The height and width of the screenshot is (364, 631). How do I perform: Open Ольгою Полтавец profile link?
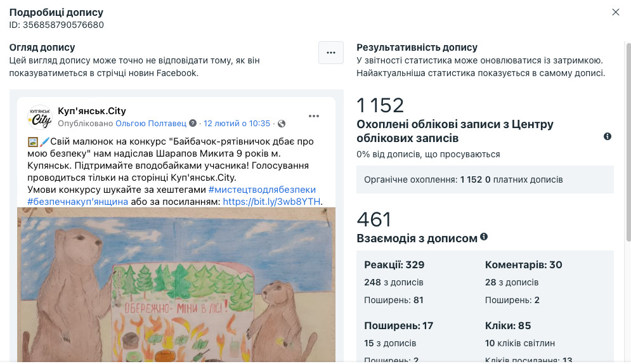[151, 124]
